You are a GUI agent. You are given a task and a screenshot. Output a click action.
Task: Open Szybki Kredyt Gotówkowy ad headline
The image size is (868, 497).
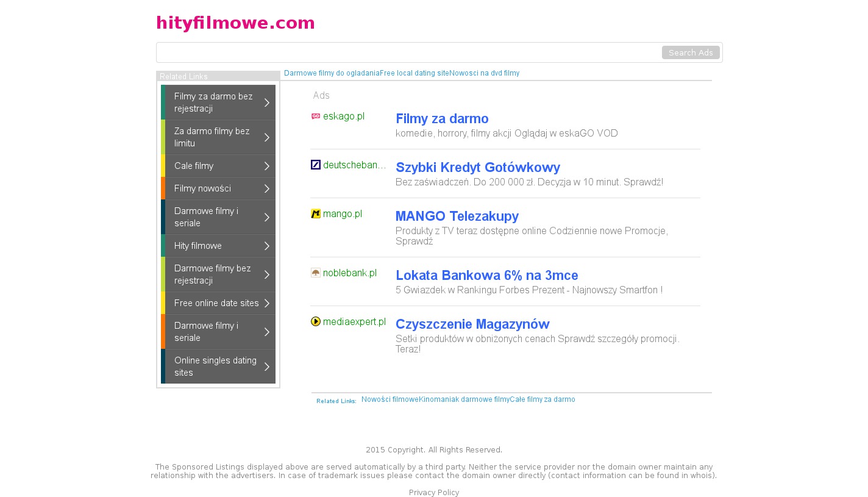tap(478, 168)
